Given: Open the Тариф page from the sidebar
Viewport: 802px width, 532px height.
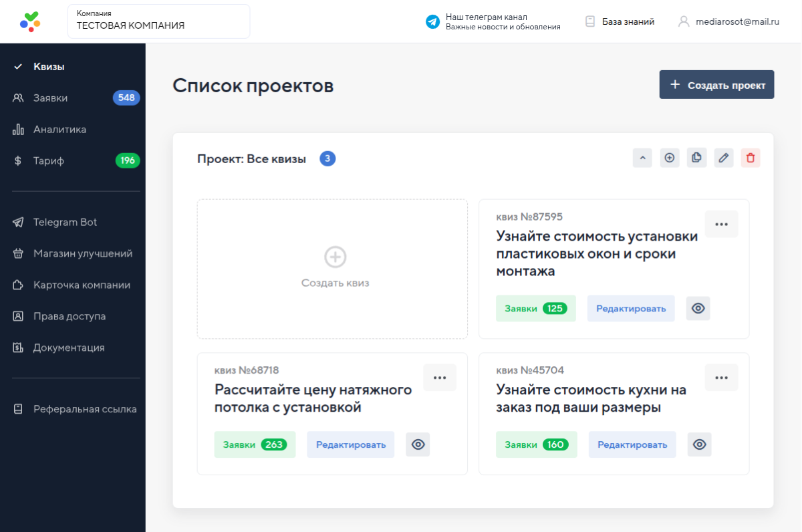Looking at the screenshot, I should click(x=47, y=160).
